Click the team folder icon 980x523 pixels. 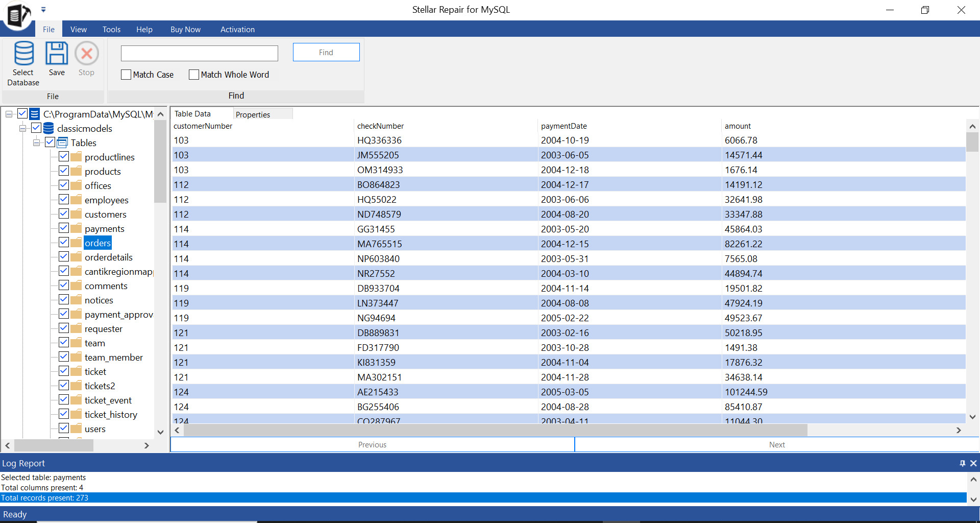coord(76,343)
